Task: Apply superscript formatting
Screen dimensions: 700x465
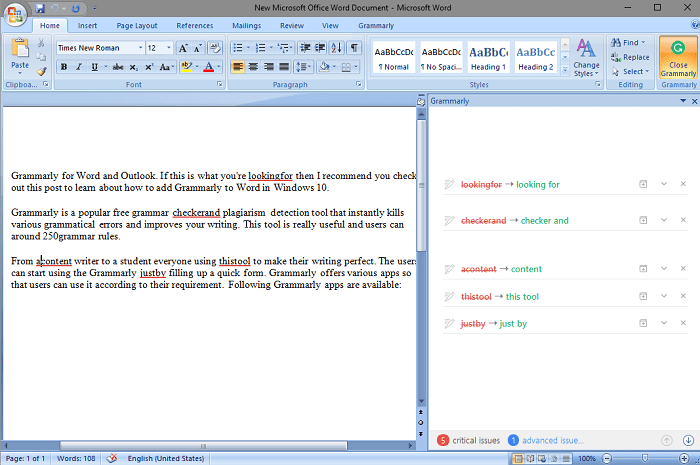Action: 149,67
